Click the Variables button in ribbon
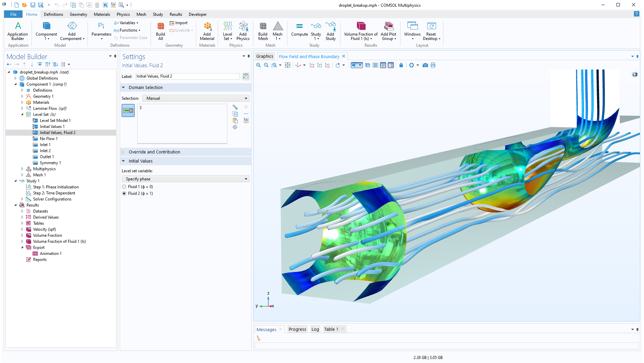The height and width of the screenshot is (363, 644). pos(127,23)
